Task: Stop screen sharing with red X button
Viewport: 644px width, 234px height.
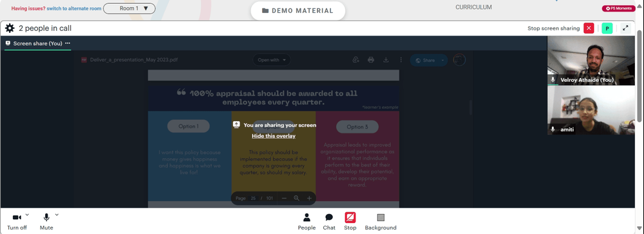Action: (589, 28)
